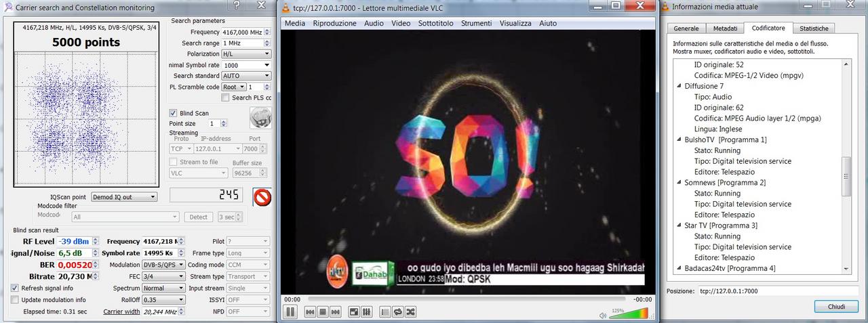868x323 pixels.
Task: Open Spectrum Normal dropdown
Action: (x=163, y=288)
